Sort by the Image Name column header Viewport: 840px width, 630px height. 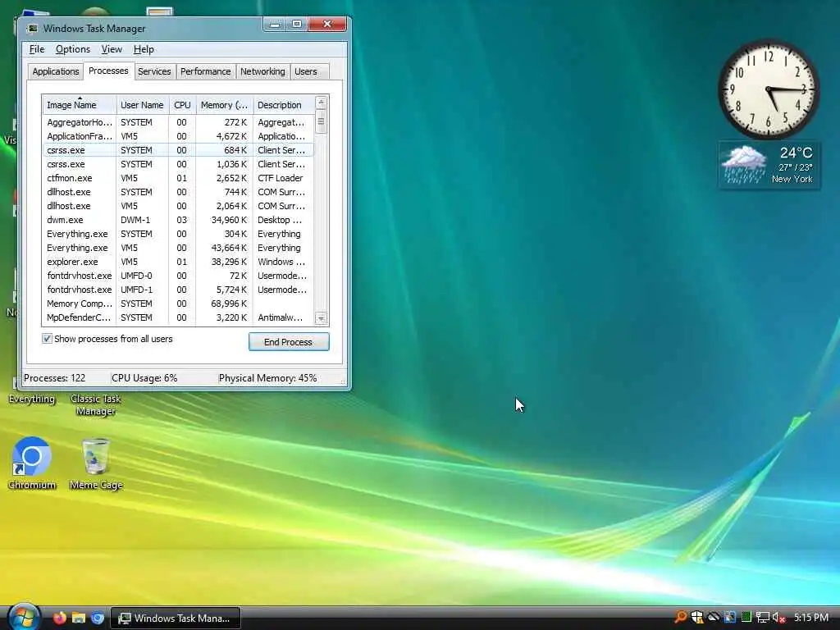[79, 105]
